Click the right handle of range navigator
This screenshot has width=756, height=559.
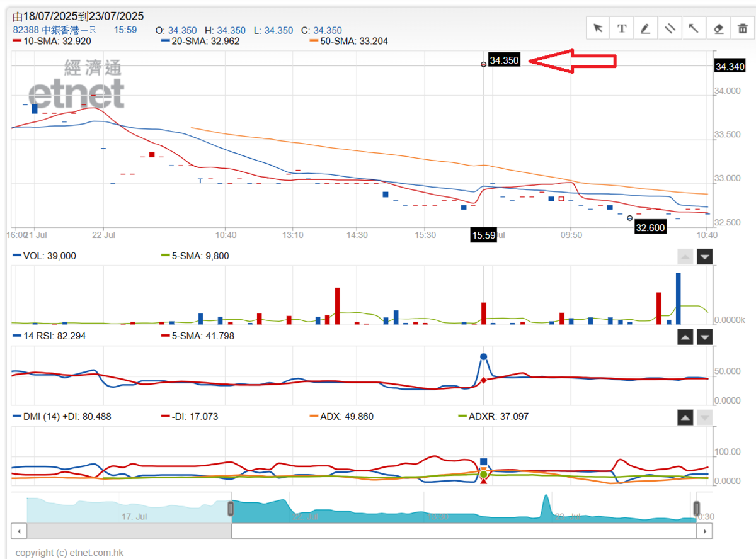(x=697, y=509)
